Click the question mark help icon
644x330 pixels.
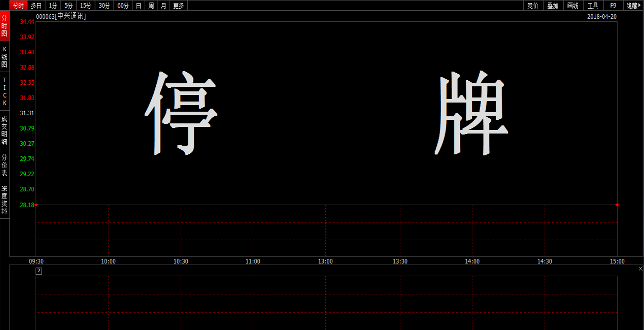pyautogui.click(x=39, y=271)
